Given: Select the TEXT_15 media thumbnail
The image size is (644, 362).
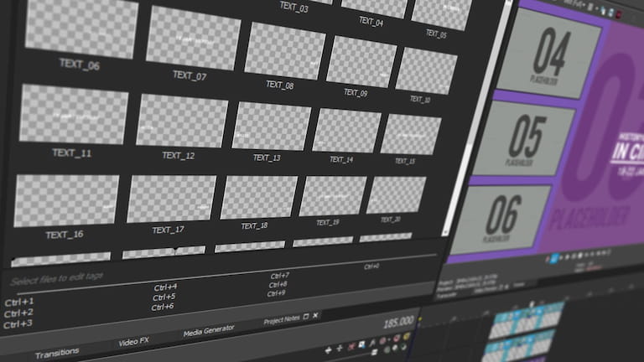Looking at the screenshot, I should (411, 134).
